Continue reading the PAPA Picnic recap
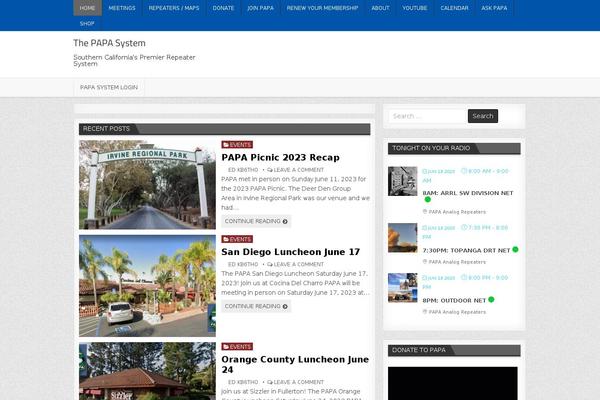 (256, 221)
